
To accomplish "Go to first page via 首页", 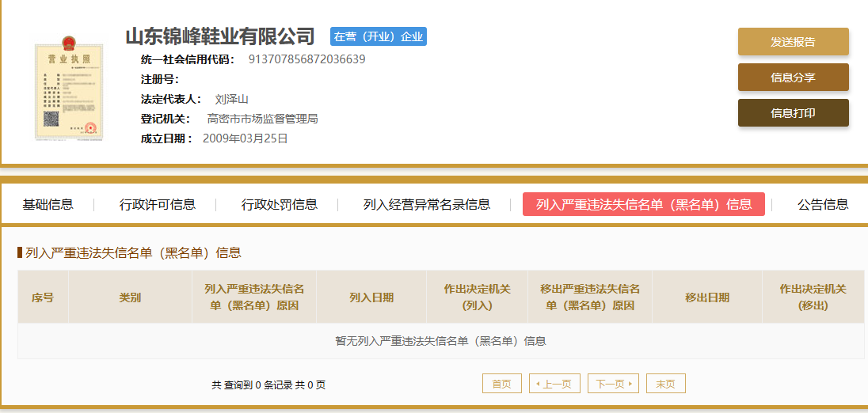I will 501,384.
